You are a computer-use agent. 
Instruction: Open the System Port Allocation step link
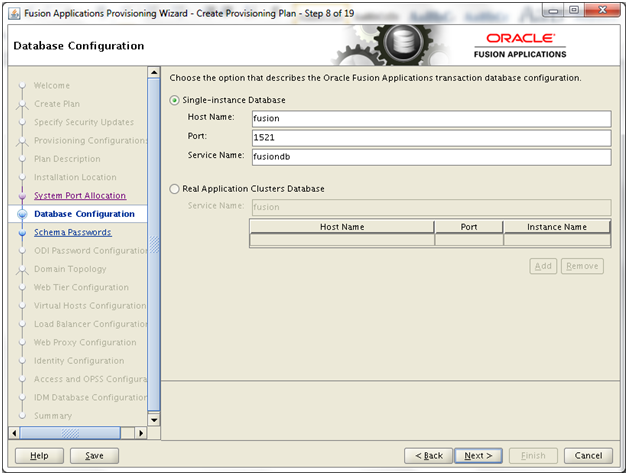tap(80, 196)
